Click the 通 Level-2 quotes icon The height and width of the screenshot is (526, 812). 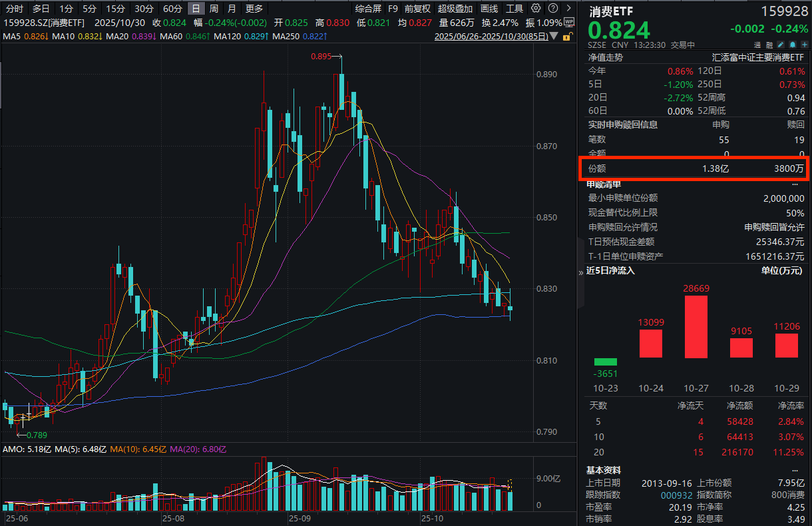tap(757, 45)
